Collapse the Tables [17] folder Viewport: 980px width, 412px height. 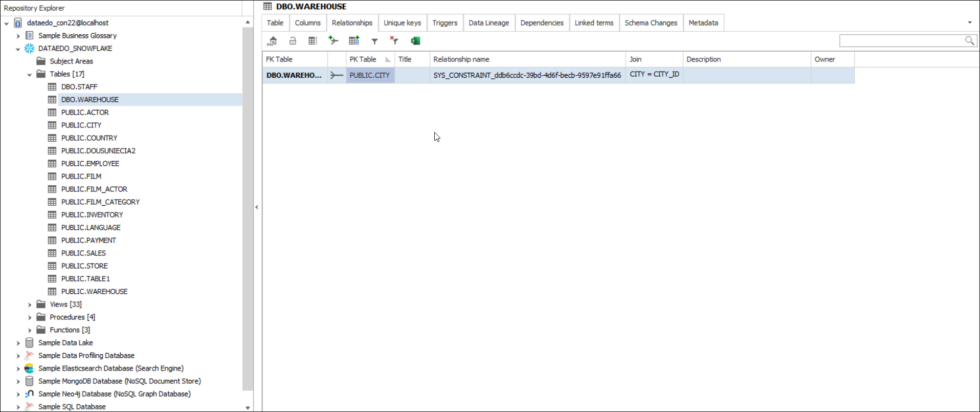tap(30, 75)
